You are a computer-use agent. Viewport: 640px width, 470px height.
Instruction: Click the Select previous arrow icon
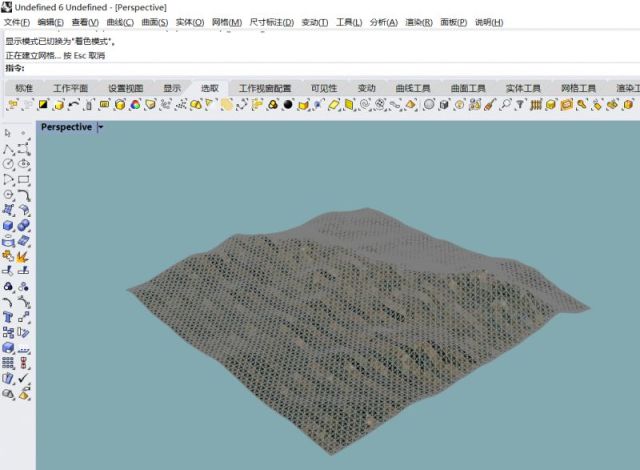74,105
